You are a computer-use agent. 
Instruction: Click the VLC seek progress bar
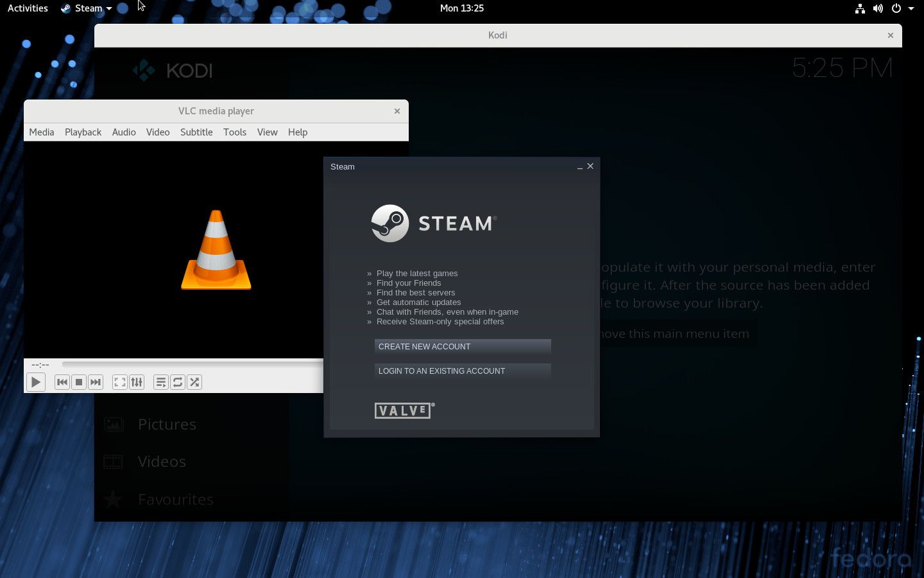193,365
